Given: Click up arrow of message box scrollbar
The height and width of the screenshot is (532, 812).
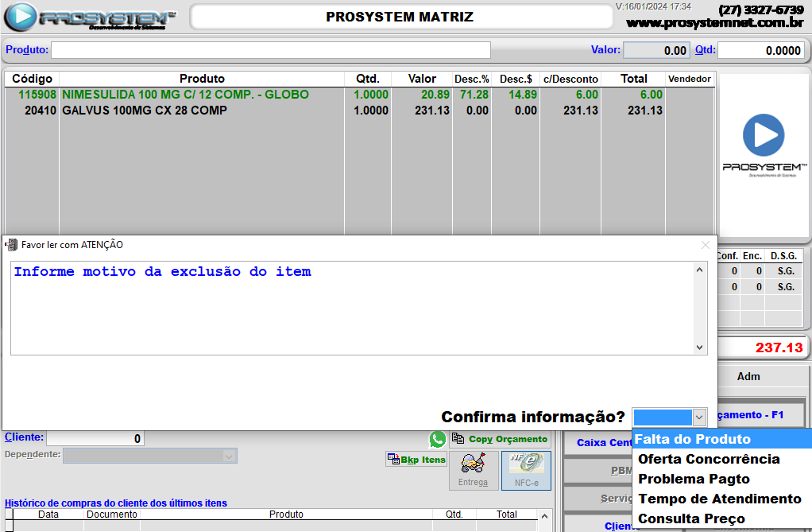Looking at the screenshot, I should point(699,270).
